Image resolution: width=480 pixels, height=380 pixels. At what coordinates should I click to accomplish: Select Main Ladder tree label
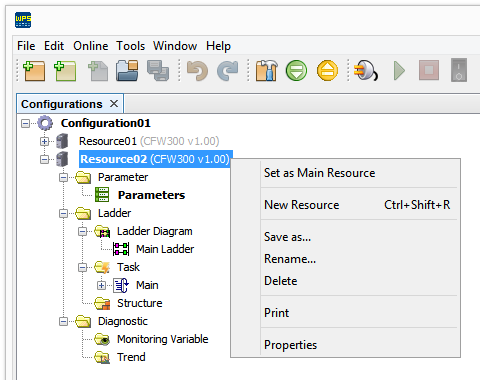(x=165, y=249)
